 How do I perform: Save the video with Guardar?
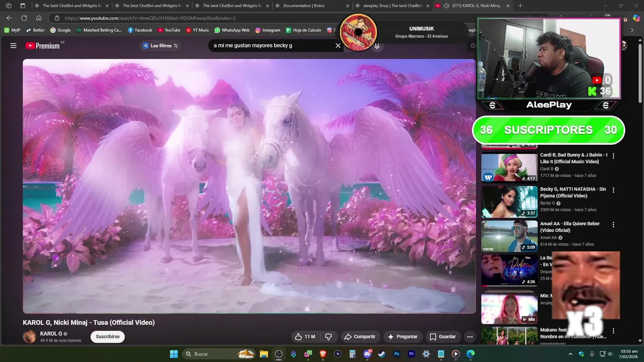443,337
